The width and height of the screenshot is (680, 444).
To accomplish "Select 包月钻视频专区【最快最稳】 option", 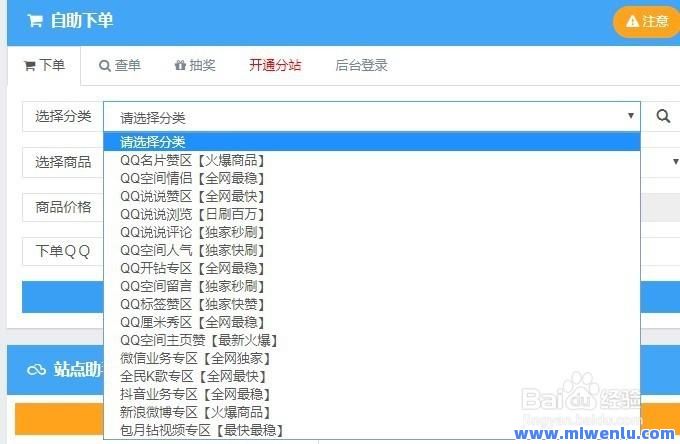I will (372, 431).
